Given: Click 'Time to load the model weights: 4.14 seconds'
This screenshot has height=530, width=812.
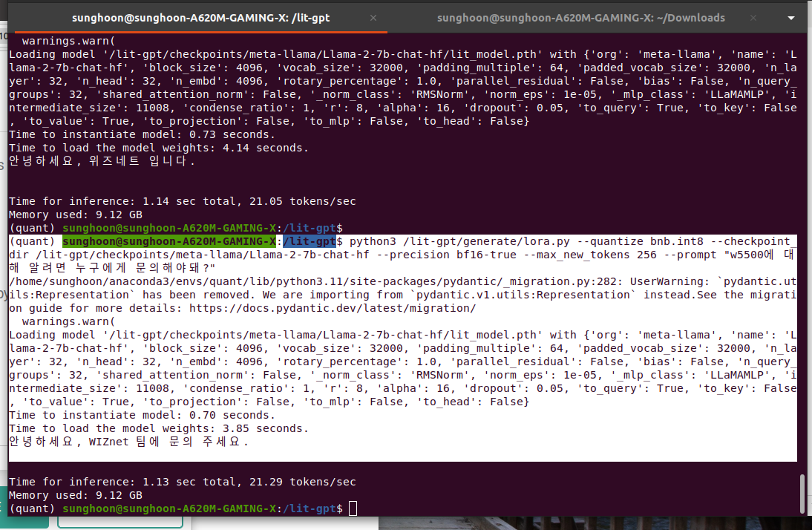Looking at the screenshot, I should [158, 148].
